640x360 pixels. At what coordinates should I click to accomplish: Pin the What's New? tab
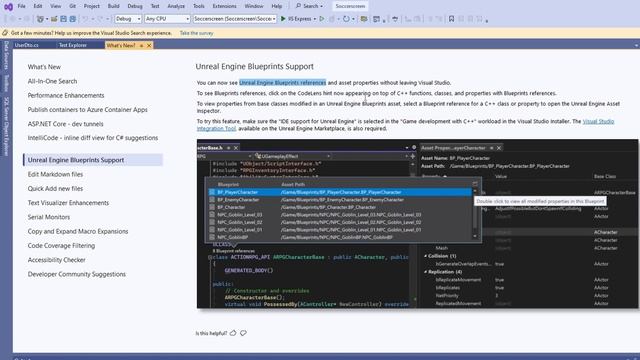141,45
